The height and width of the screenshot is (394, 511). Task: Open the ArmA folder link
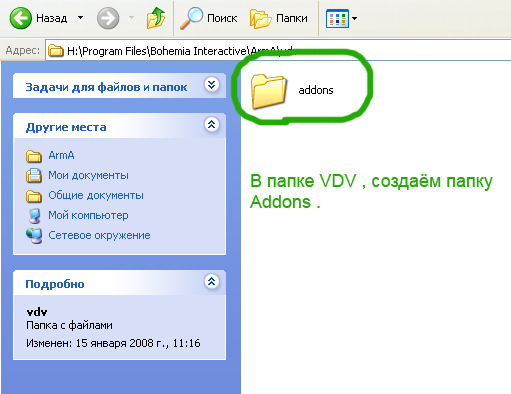pos(61,155)
